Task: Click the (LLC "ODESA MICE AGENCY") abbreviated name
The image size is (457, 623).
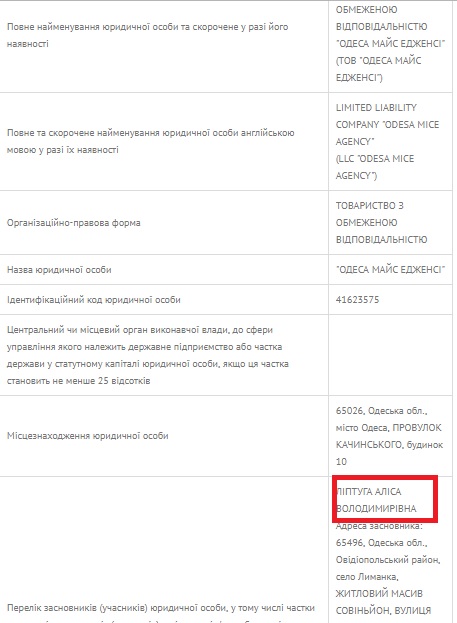Action: point(375,167)
